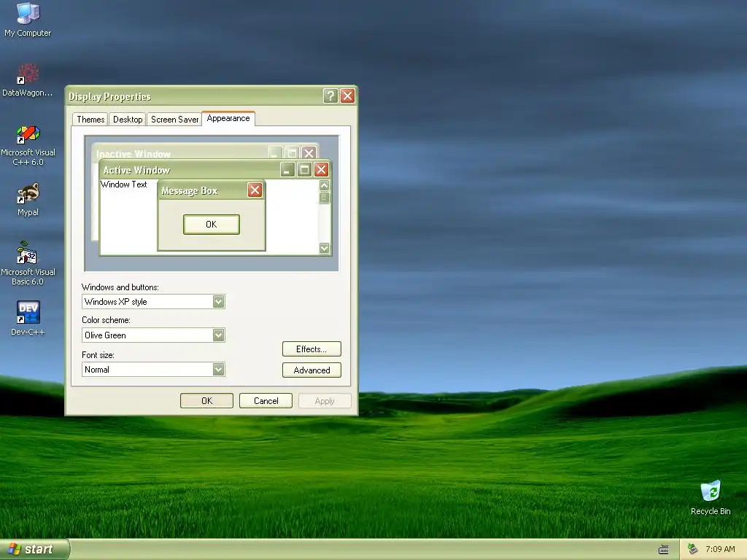Image resolution: width=747 pixels, height=560 pixels.
Task: Click the system tray icon beside the clock
Action: [693, 549]
